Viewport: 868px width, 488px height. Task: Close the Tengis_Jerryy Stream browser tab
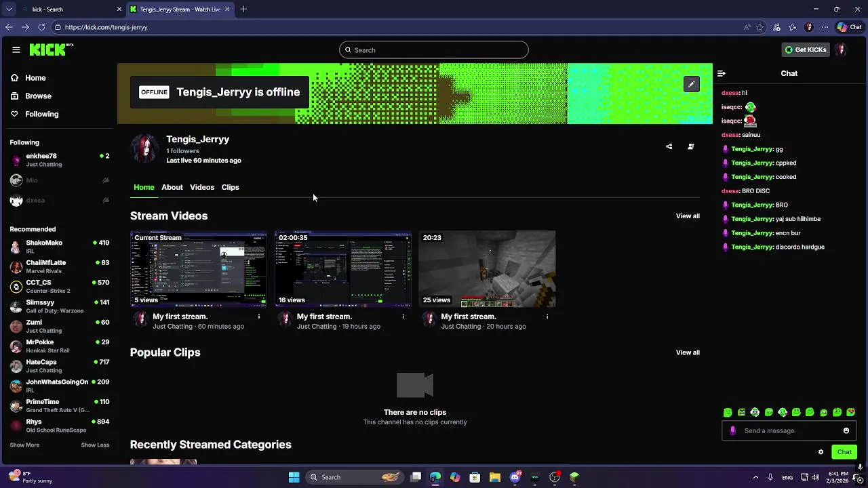(x=227, y=9)
